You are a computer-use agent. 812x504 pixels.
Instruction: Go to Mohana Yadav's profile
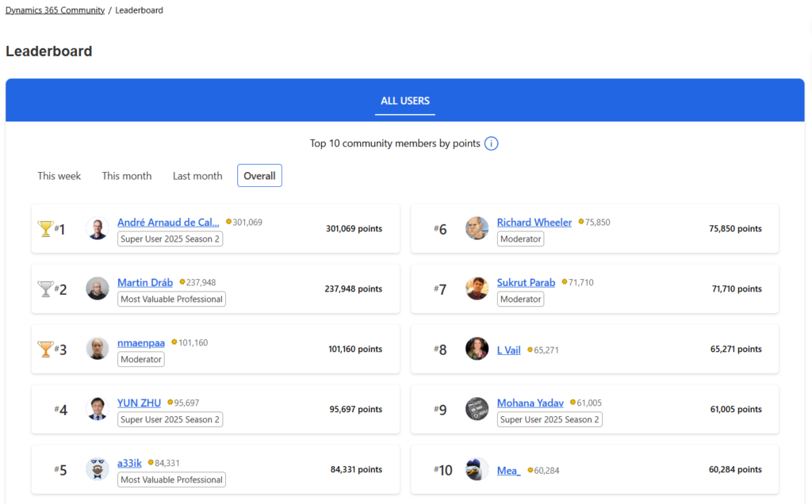[x=530, y=403]
